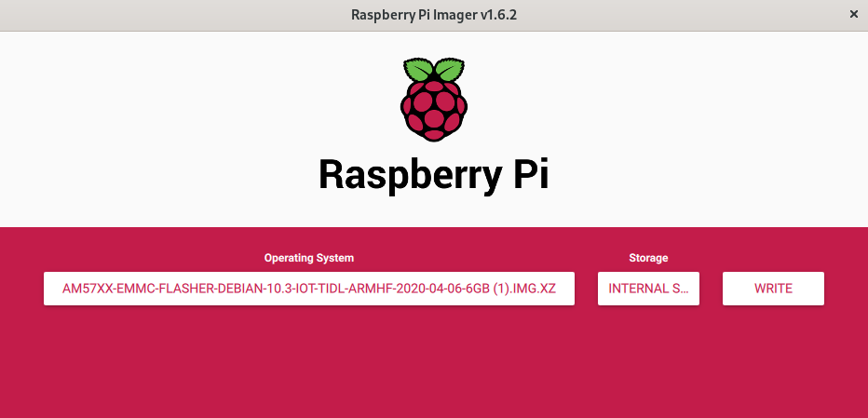Click the green leaves atop the raspberry logo
The image size is (868, 418).
pyautogui.click(x=433, y=71)
